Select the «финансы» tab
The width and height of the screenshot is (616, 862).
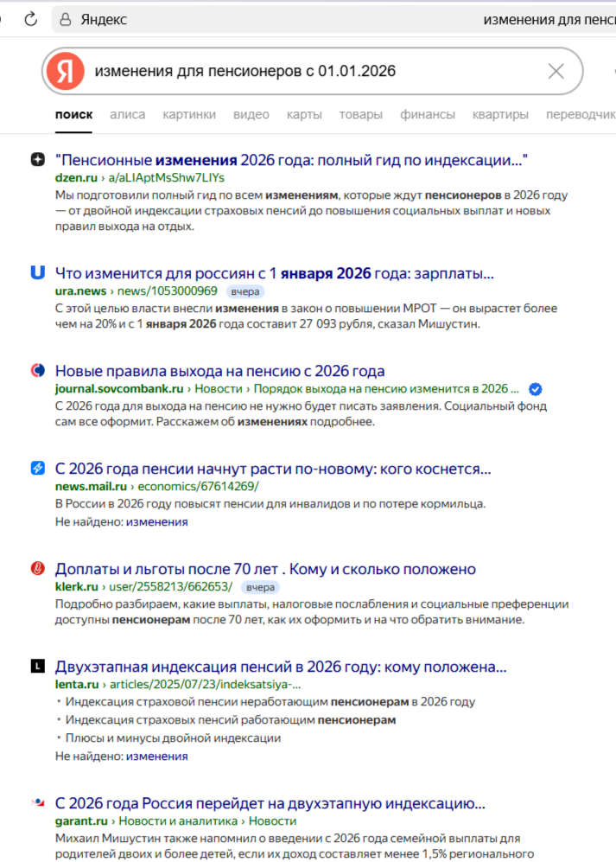coord(427,114)
